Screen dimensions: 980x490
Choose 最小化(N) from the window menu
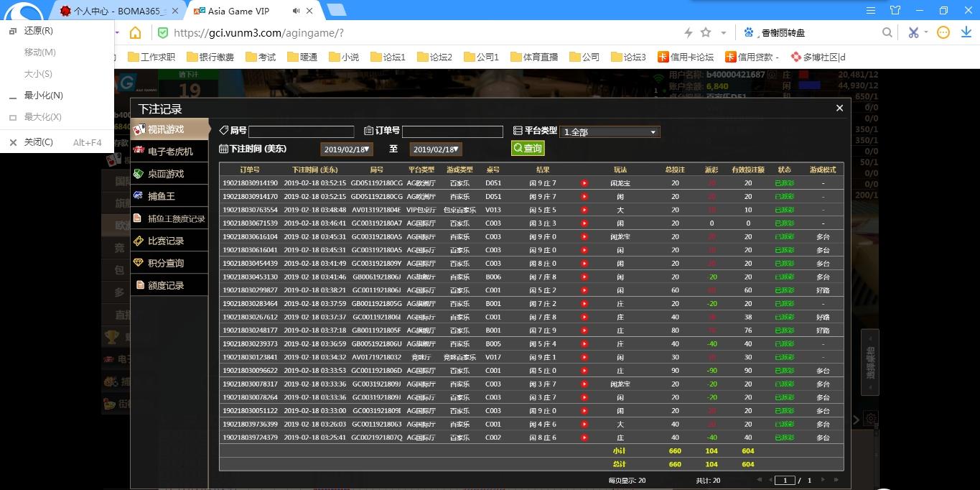(x=43, y=96)
